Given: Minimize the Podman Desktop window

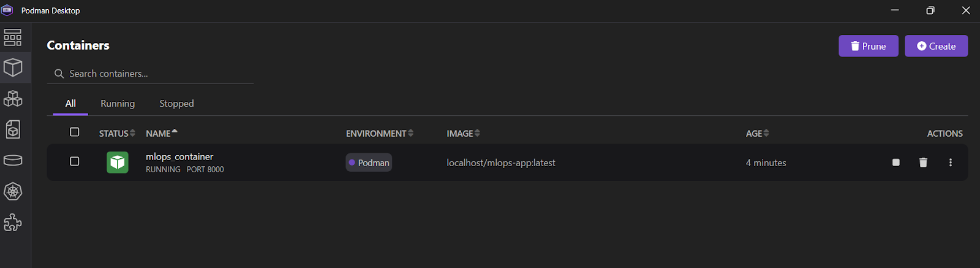Looking at the screenshot, I should pos(895,10).
